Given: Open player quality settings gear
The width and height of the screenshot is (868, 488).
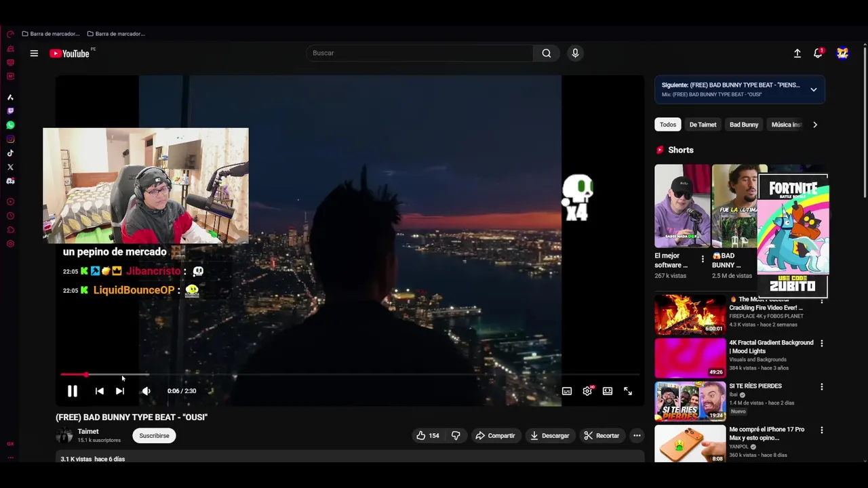Looking at the screenshot, I should pos(587,391).
